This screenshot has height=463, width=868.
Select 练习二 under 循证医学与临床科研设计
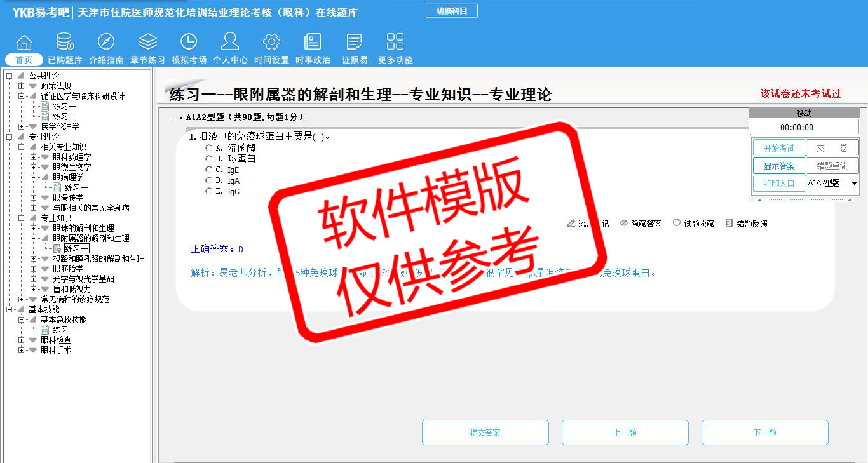tap(64, 116)
